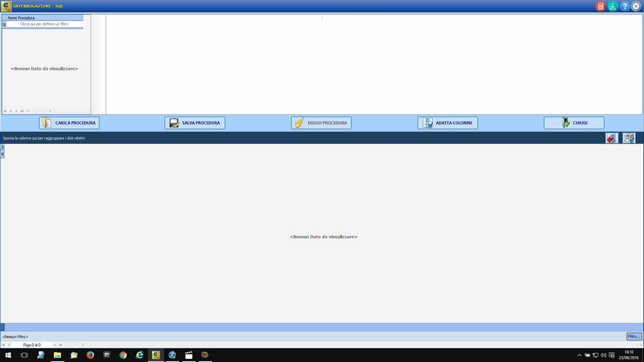
Task: Go to next row in results navigator
Action: tap(54, 345)
